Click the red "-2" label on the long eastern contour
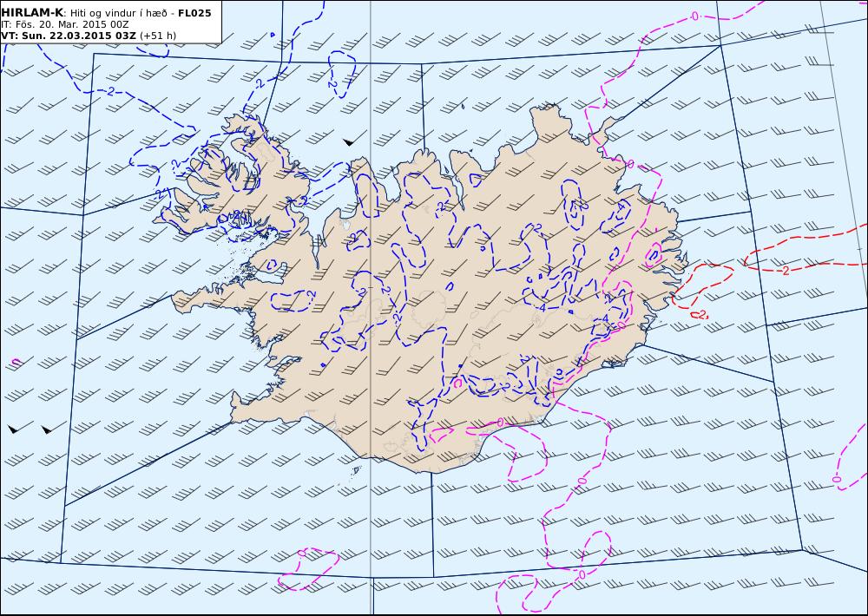 click(785, 271)
